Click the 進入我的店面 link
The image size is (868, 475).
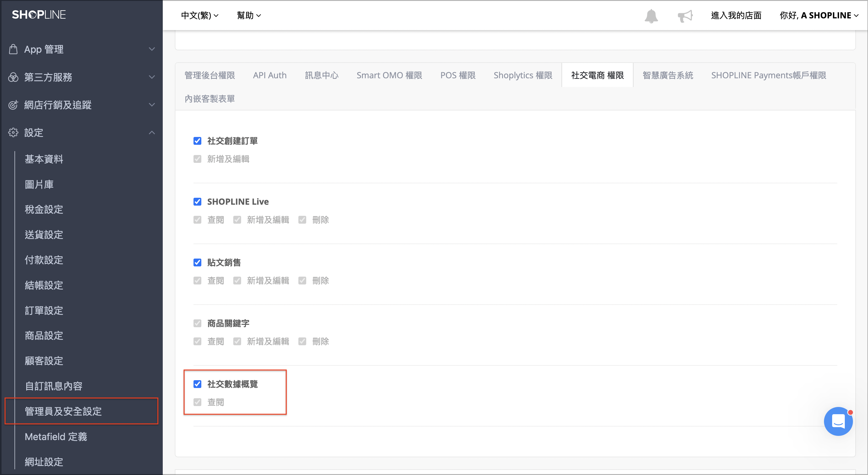(736, 15)
